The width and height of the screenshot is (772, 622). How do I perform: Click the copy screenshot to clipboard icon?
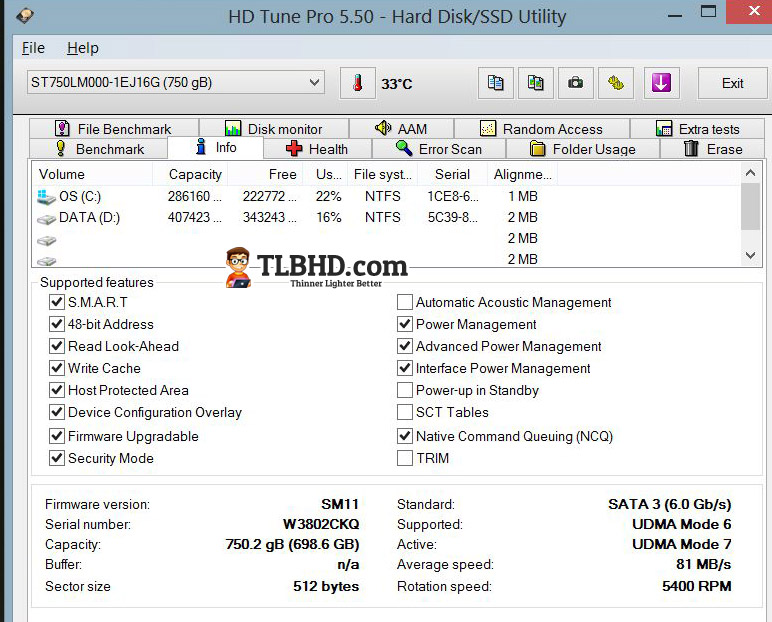click(x=536, y=83)
